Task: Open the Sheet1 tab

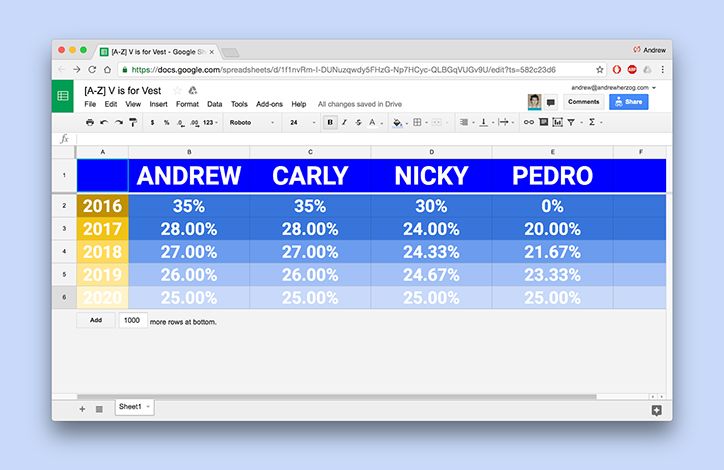Action: pos(134,407)
